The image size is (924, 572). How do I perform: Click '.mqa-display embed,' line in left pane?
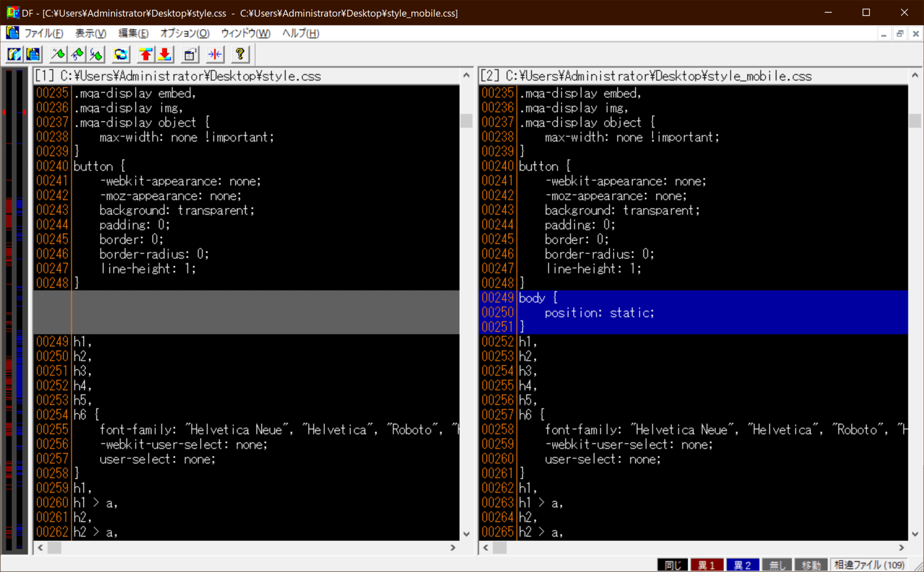pyautogui.click(x=135, y=93)
